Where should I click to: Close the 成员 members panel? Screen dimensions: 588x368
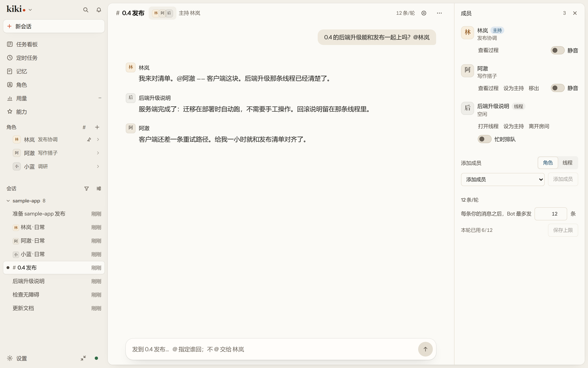(x=575, y=13)
